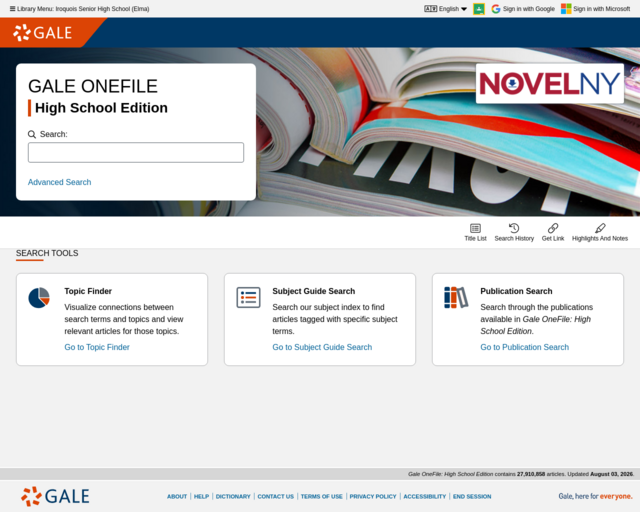Open the PRIVACY POLICY footer link
The width and height of the screenshot is (640, 512).
(373, 496)
